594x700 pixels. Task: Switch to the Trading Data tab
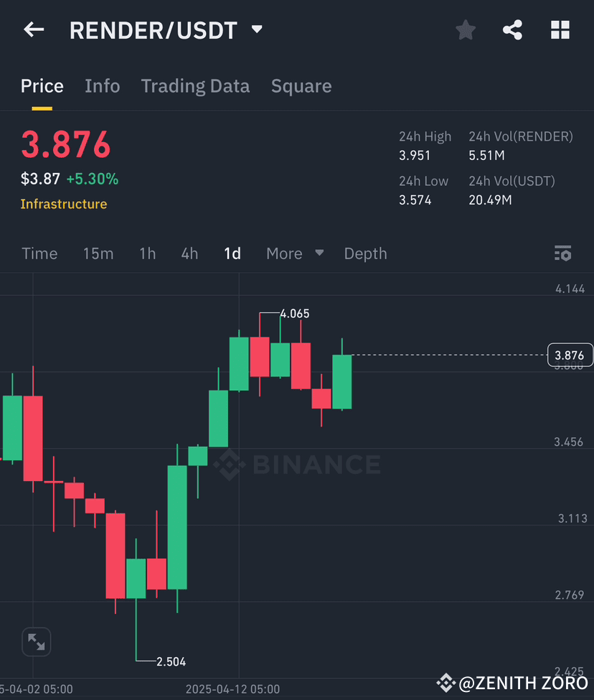(x=195, y=85)
